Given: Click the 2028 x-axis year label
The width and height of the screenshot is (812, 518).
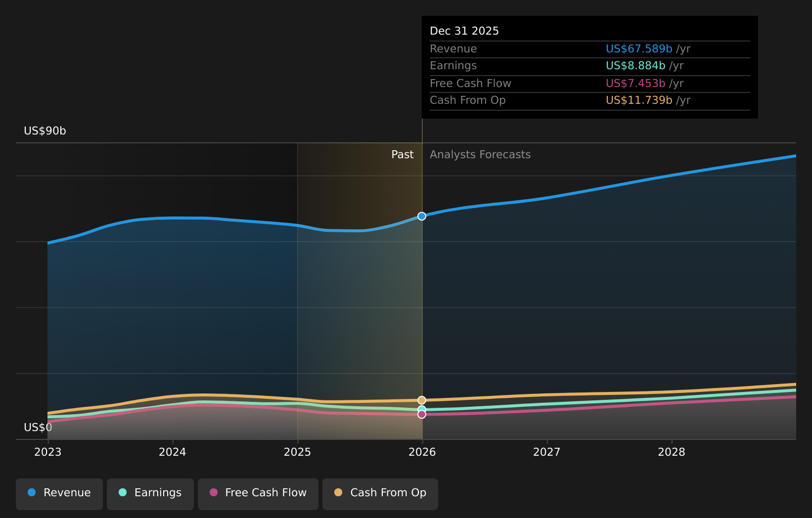Looking at the screenshot, I should pos(671,452).
